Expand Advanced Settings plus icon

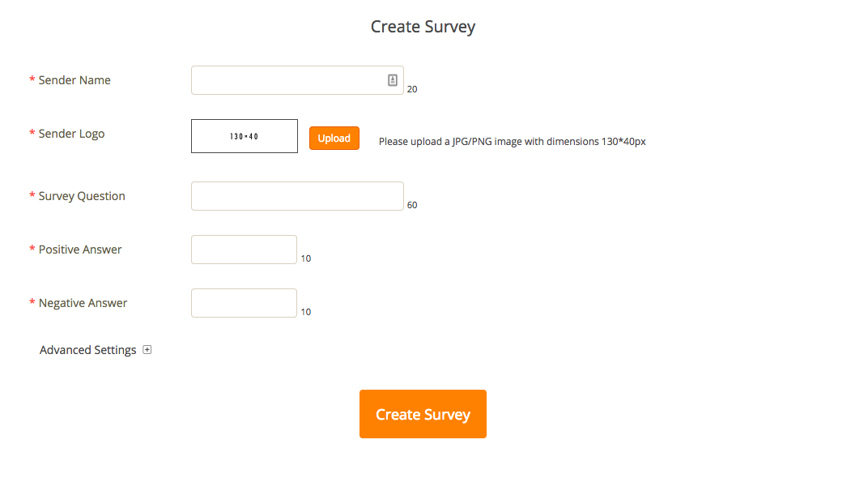147,349
